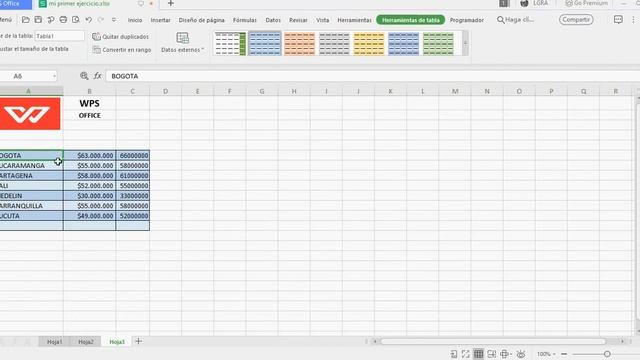640x360 pixels.
Task: Switch to sheet Hoja2
Action: pos(86,342)
